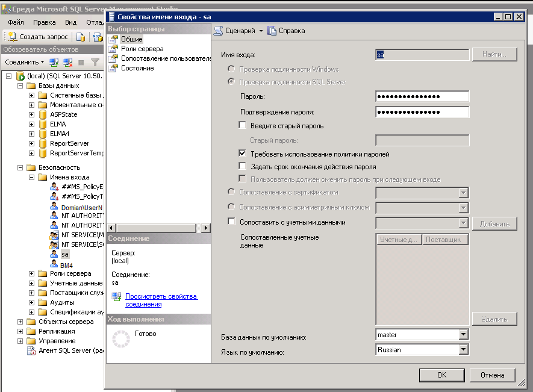Click the OK button
Image resolution: width=533 pixels, height=392 pixels.
click(441, 375)
